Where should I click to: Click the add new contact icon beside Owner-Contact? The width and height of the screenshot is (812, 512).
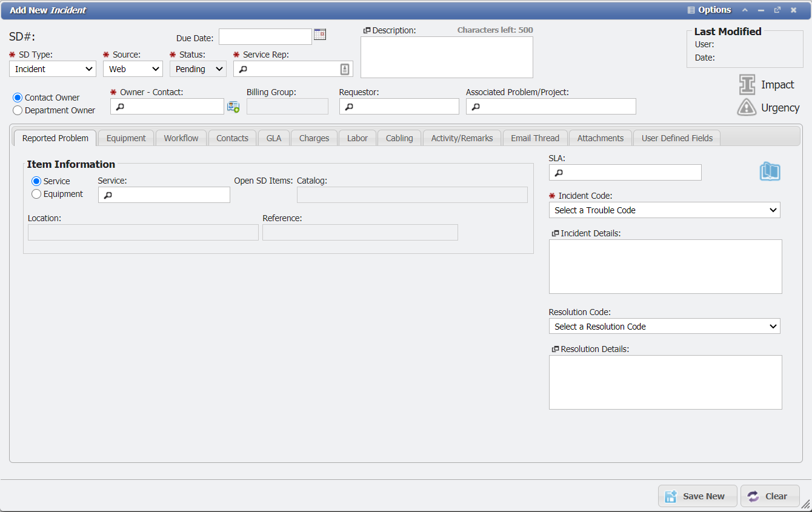(x=233, y=106)
